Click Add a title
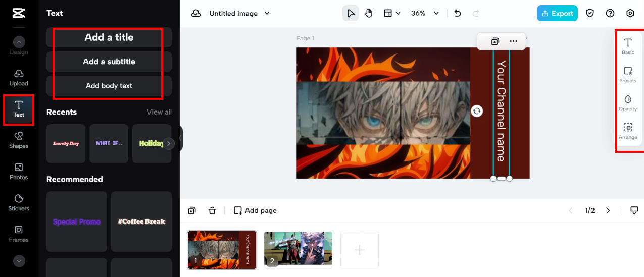644x277 pixels. point(109,37)
